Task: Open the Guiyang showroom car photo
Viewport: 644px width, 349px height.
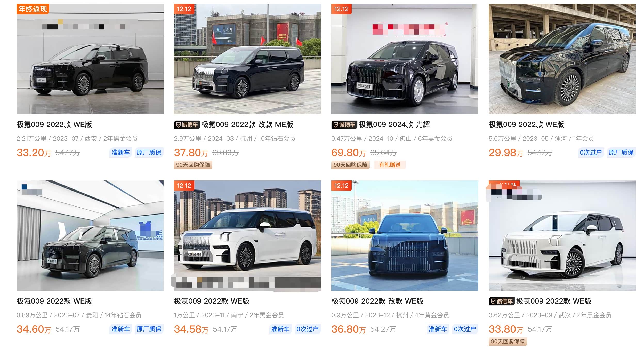Action: (90, 236)
